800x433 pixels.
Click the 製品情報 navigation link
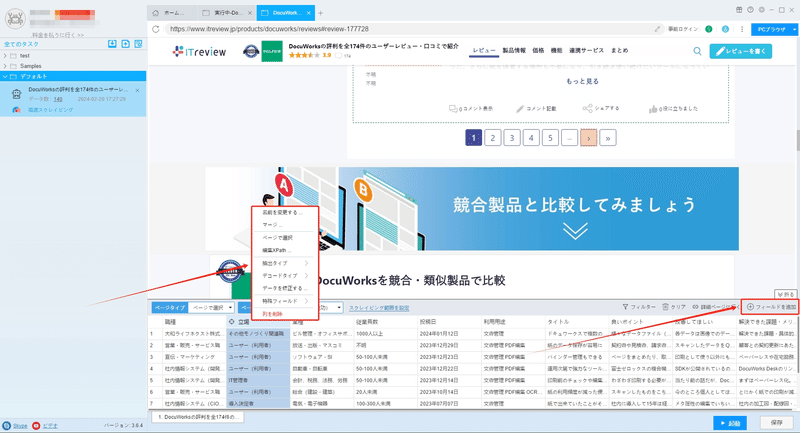514,50
